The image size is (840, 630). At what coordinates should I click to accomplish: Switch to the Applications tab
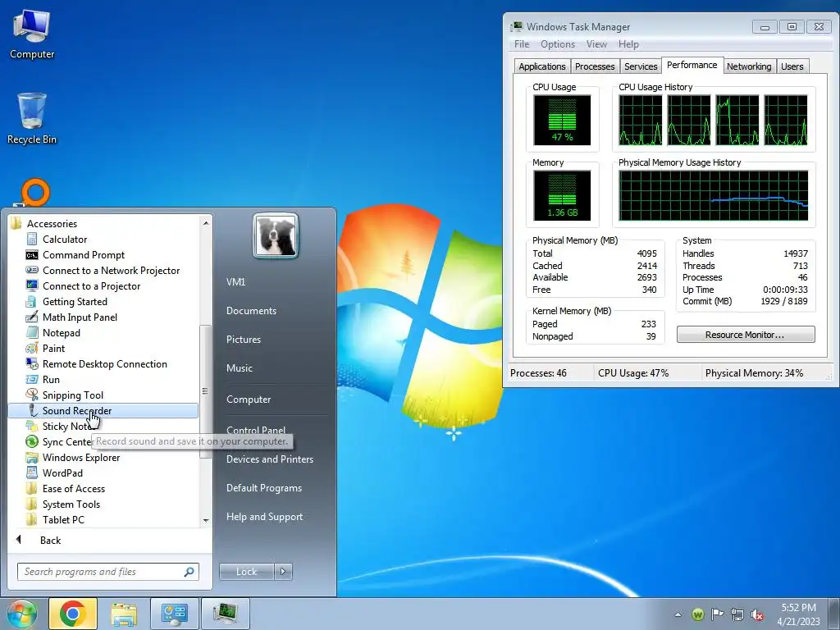coord(541,66)
